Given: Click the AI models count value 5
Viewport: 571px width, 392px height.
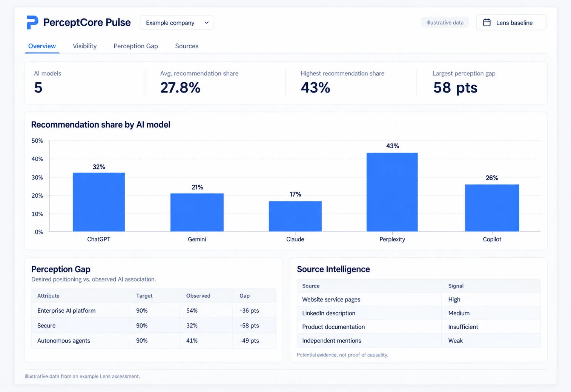Looking at the screenshot, I should click(38, 88).
